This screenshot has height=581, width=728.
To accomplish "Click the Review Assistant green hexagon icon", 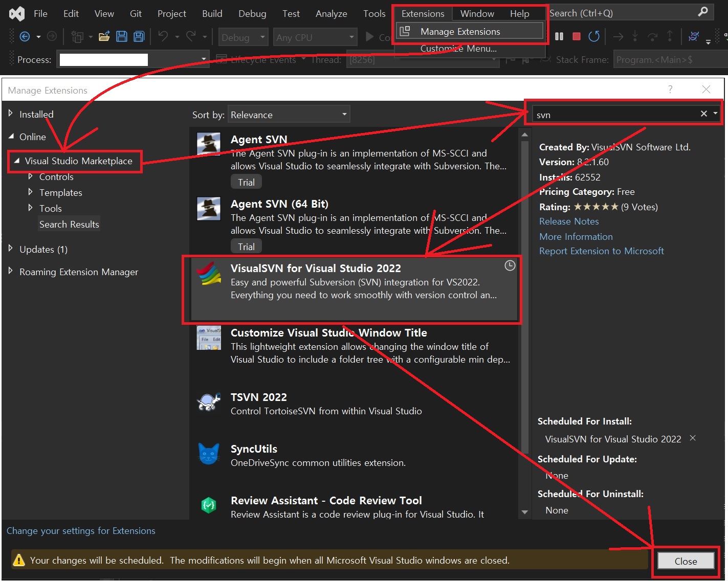I will coord(209,505).
